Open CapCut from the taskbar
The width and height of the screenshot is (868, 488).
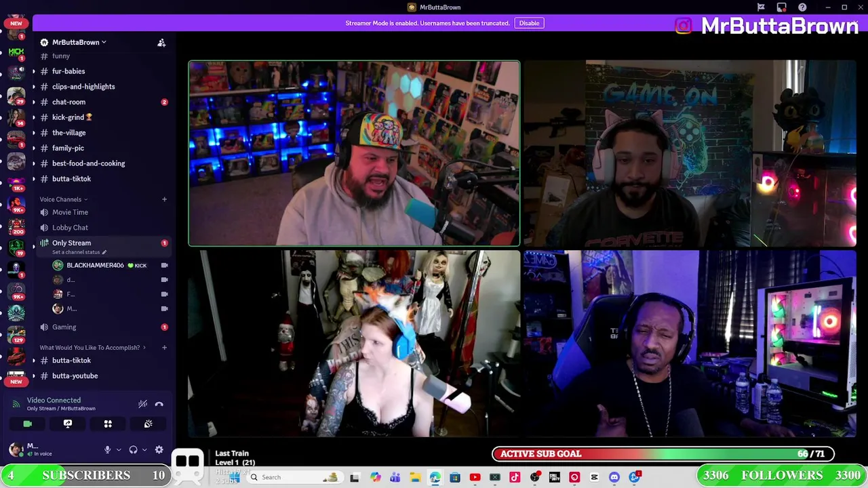(x=594, y=477)
